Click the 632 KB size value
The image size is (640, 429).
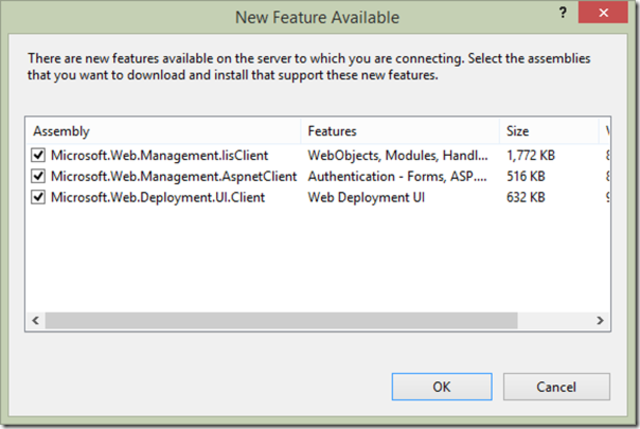pos(526,198)
